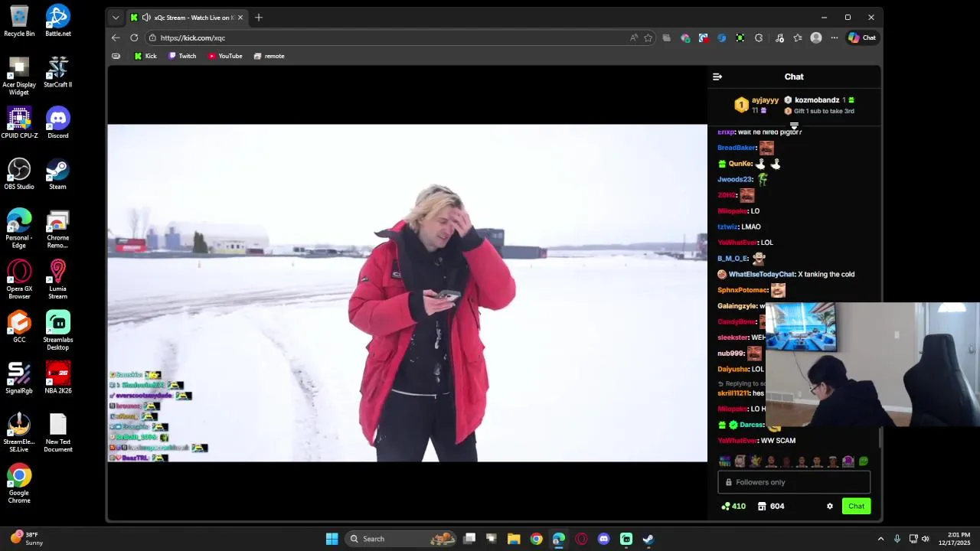The width and height of the screenshot is (980, 551).
Task: Open Google Chrome desktop shortcut
Action: pyautogui.click(x=19, y=484)
